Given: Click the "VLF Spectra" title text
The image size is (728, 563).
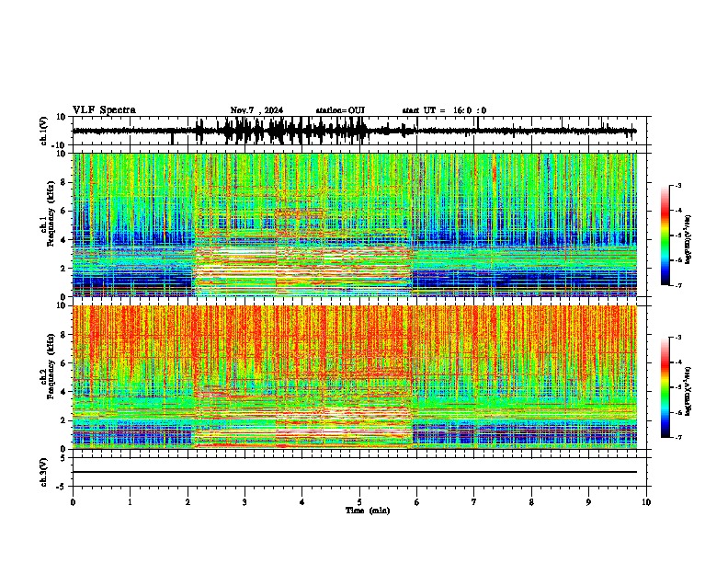Looking at the screenshot, I should [104, 110].
